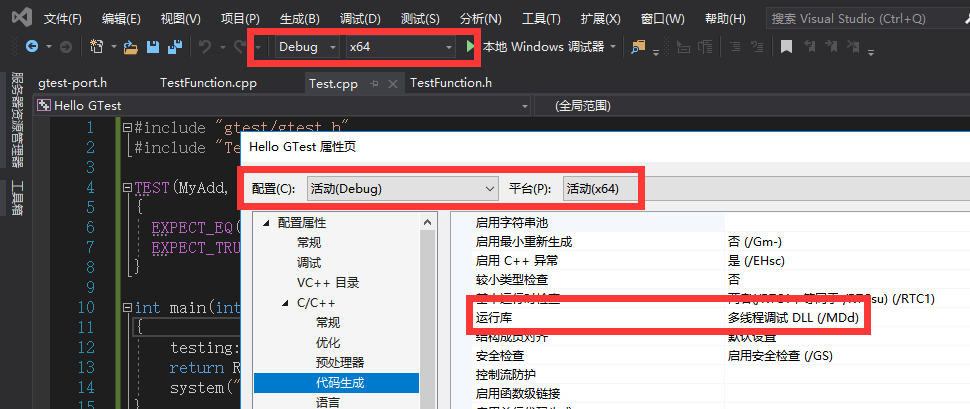Open the 分析(N) menu
The height and width of the screenshot is (409, 970).
pyautogui.click(x=481, y=19)
